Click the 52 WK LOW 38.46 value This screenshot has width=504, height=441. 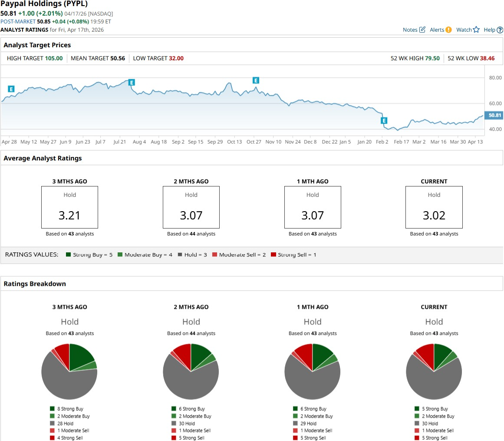(x=487, y=59)
